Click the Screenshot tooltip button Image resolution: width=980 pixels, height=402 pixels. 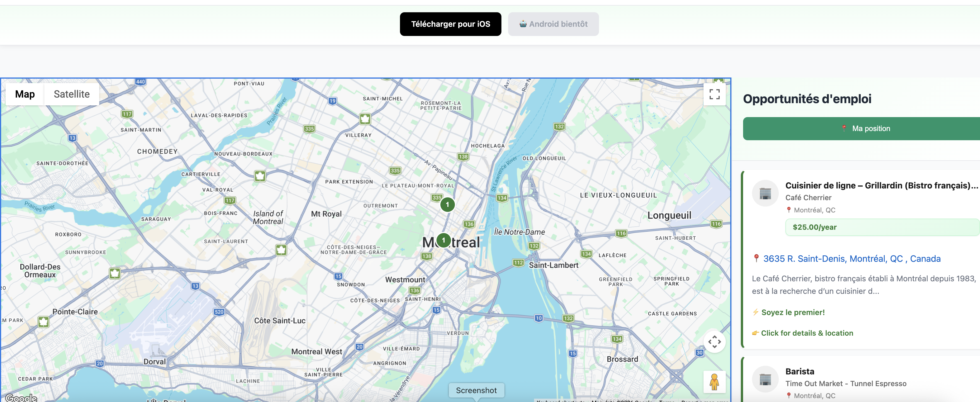(x=476, y=391)
